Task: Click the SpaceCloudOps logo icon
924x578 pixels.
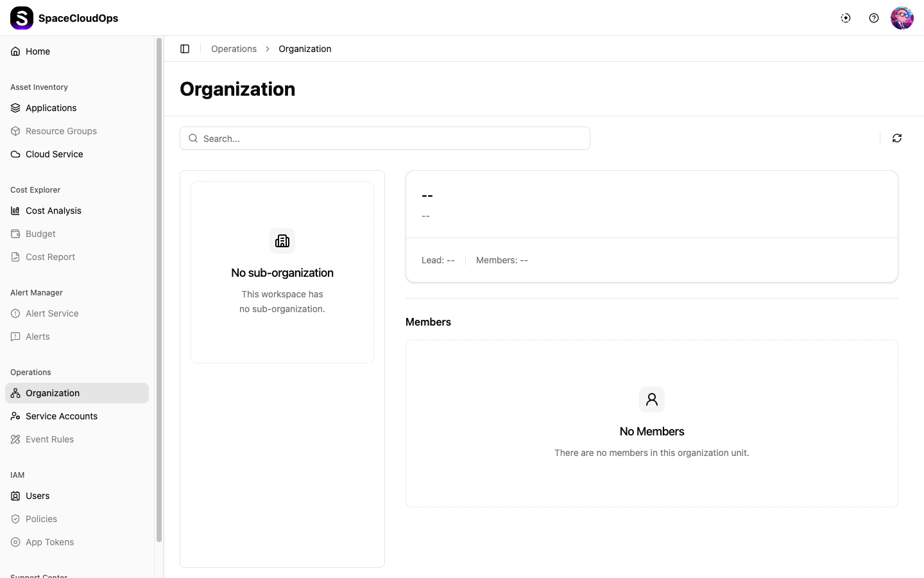Action: coord(22,18)
